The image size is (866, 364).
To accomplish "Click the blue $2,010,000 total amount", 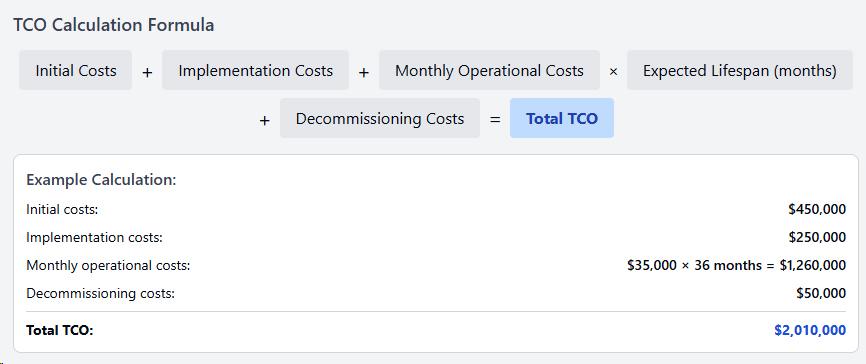I will tap(810, 330).
